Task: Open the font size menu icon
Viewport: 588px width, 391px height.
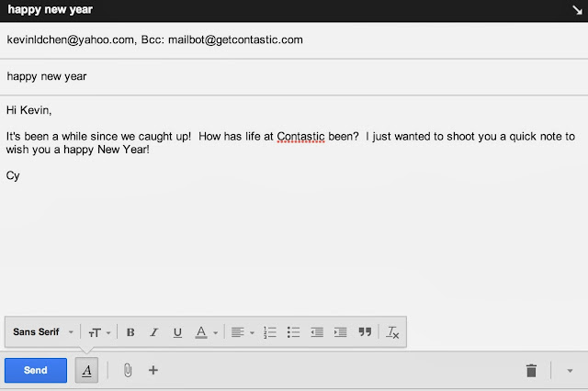Action: [x=95, y=332]
